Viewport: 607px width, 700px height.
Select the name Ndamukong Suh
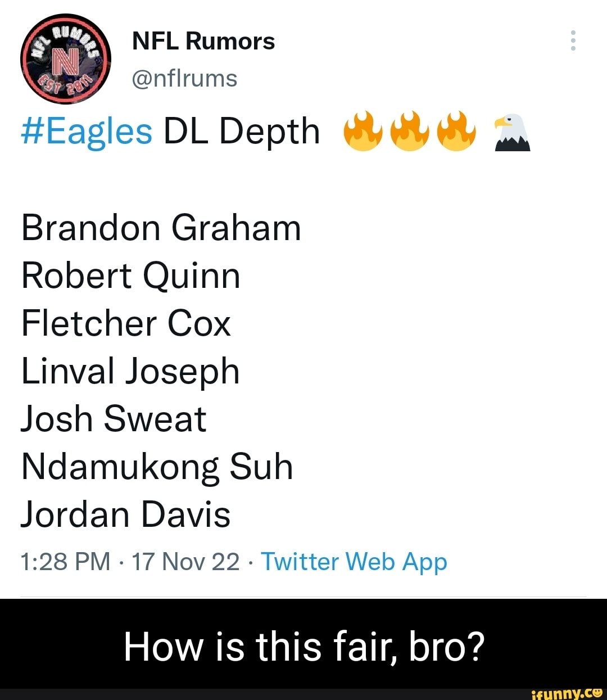tap(156, 466)
